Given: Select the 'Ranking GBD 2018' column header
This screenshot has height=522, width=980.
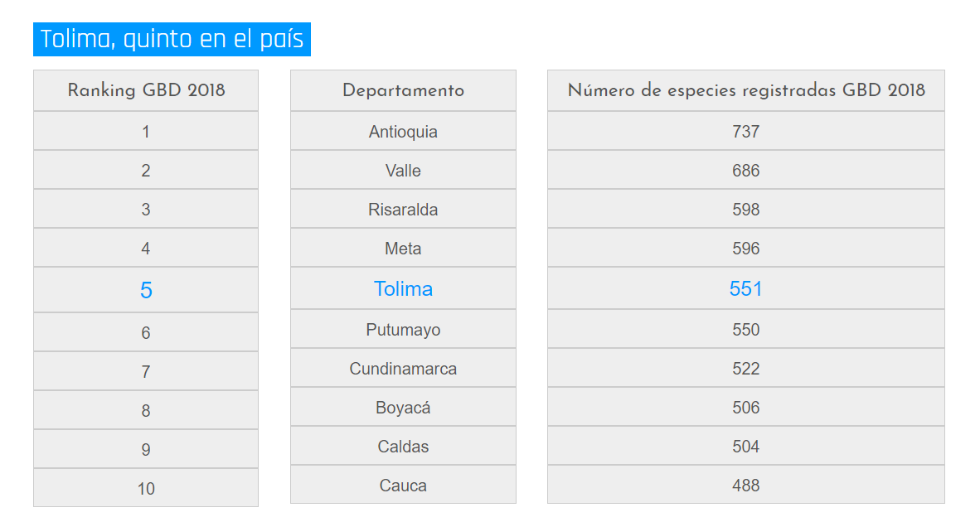Looking at the screenshot, I should 146,90.
